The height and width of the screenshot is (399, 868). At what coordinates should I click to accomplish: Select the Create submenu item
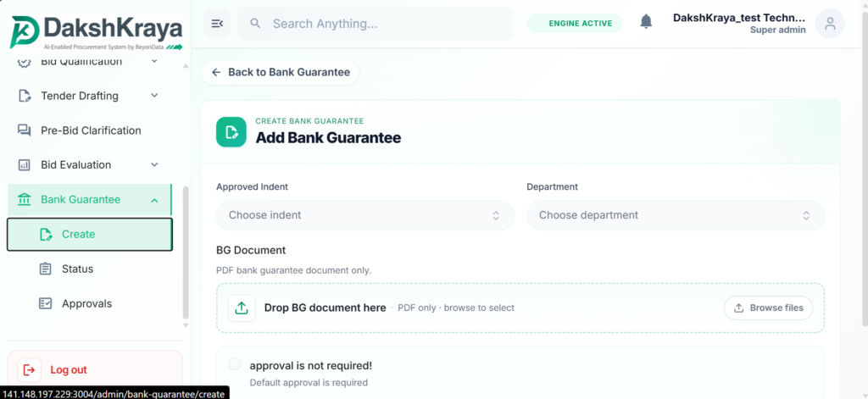[90, 234]
